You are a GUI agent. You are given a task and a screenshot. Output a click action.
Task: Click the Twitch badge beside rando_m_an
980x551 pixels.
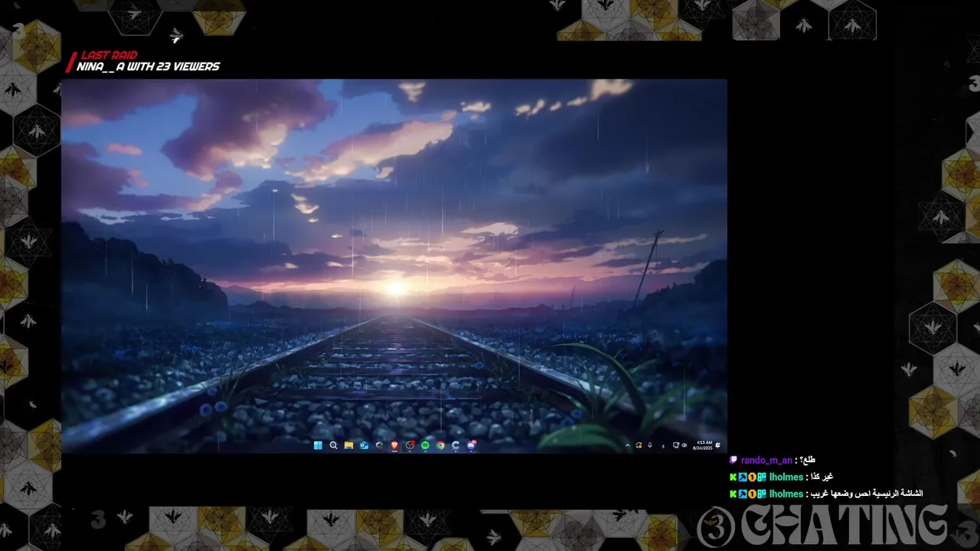coord(734,461)
